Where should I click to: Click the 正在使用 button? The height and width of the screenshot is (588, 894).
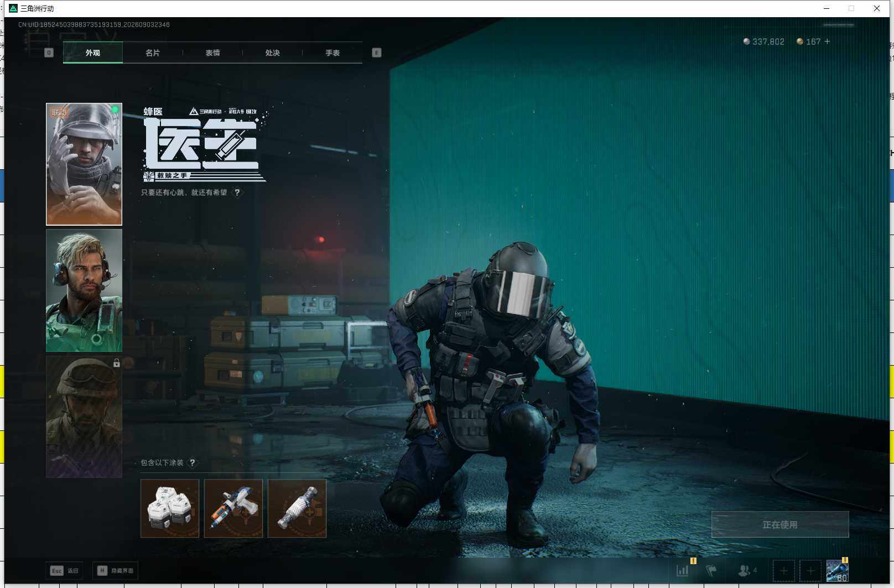point(780,524)
